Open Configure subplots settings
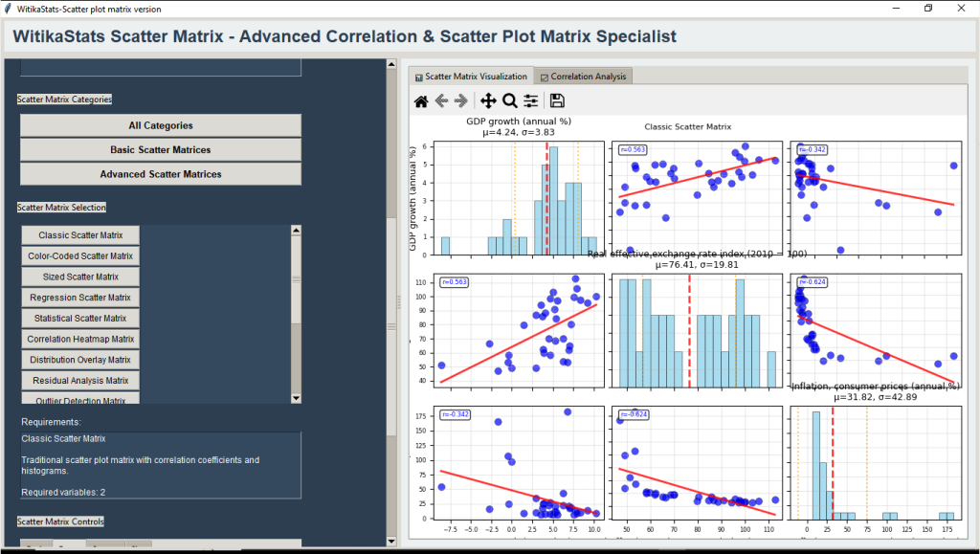This screenshot has width=980, height=554. [530, 101]
